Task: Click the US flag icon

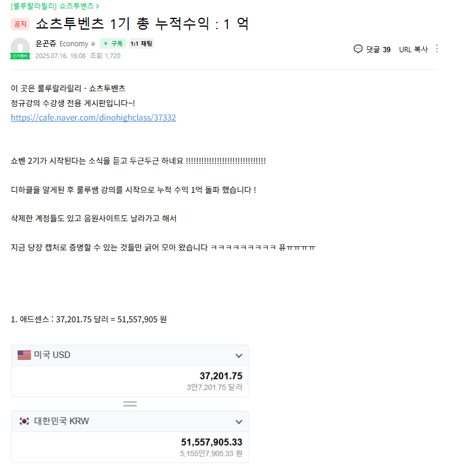Action: point(24,355)
